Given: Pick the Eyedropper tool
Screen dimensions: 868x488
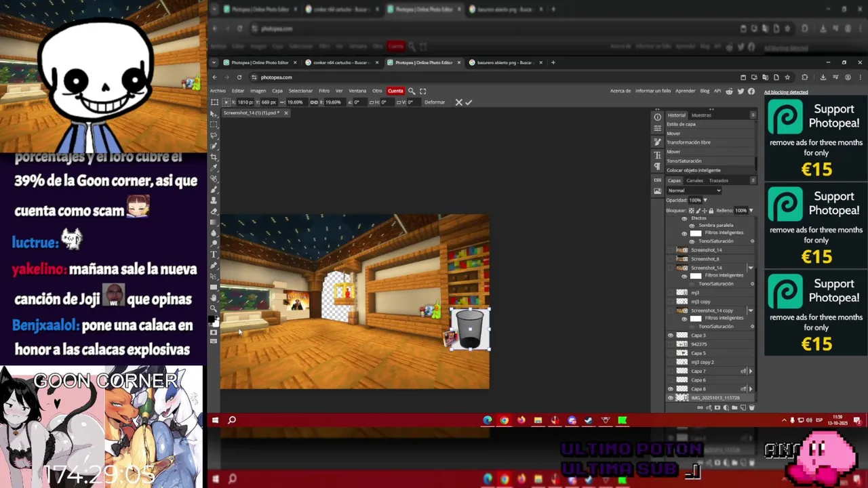Looking at the screenshot, I should [x=214, y=167].
